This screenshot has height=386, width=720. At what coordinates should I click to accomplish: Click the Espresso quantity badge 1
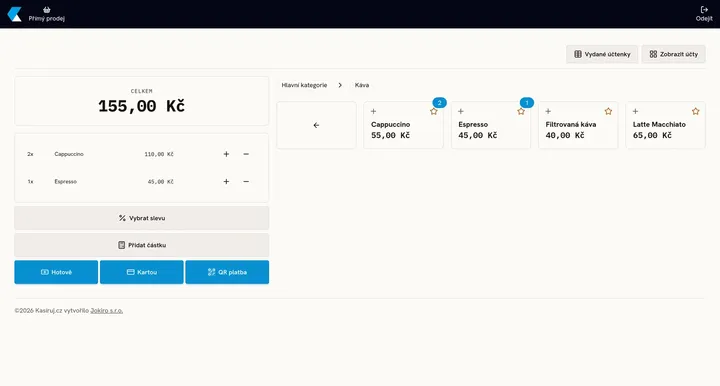click(x=527, y=103)
